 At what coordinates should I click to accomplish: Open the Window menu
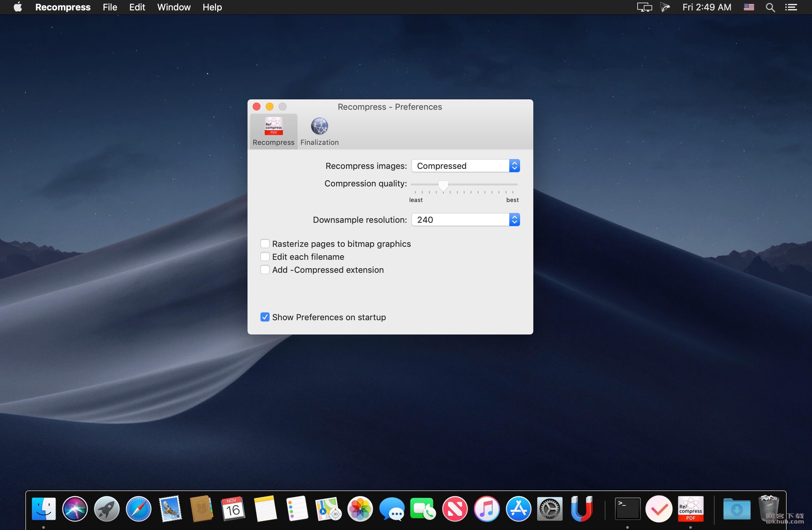(x=174, y=7)
